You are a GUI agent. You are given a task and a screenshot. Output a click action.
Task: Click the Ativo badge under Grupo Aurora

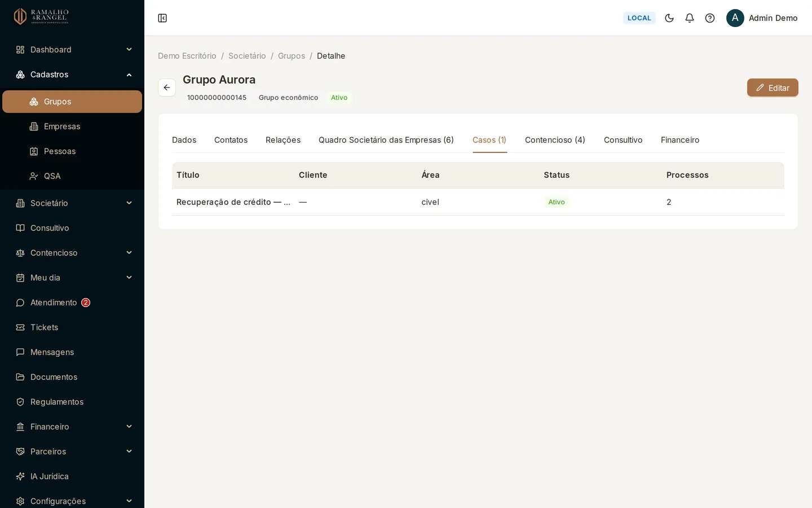tap(339, 98)
